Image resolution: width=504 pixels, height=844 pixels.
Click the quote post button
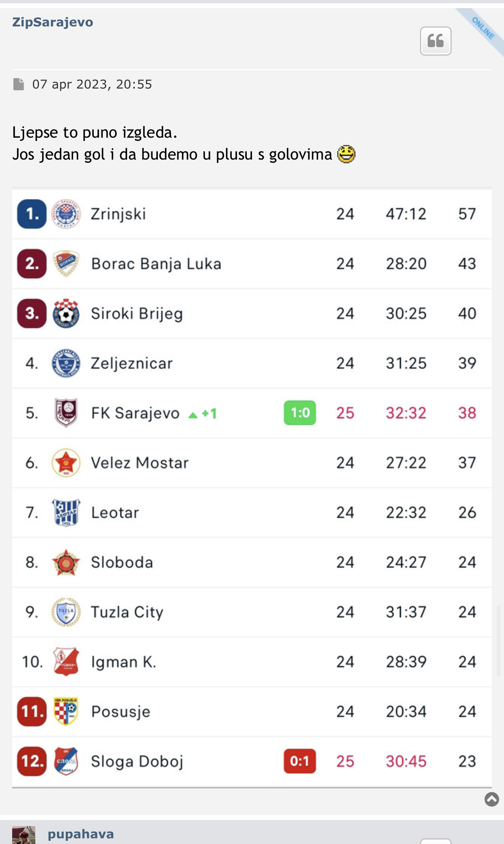(x=435, y=41)
